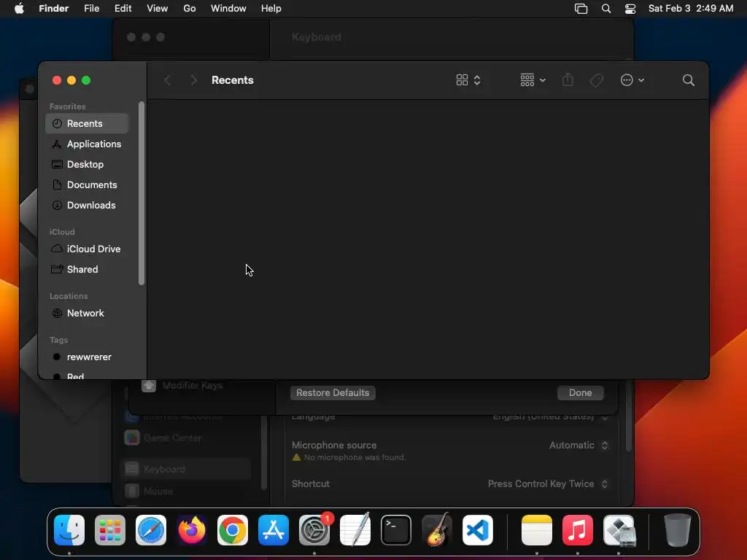
Task: Open Control Center in menu bar
Action: tap(630, 9)
